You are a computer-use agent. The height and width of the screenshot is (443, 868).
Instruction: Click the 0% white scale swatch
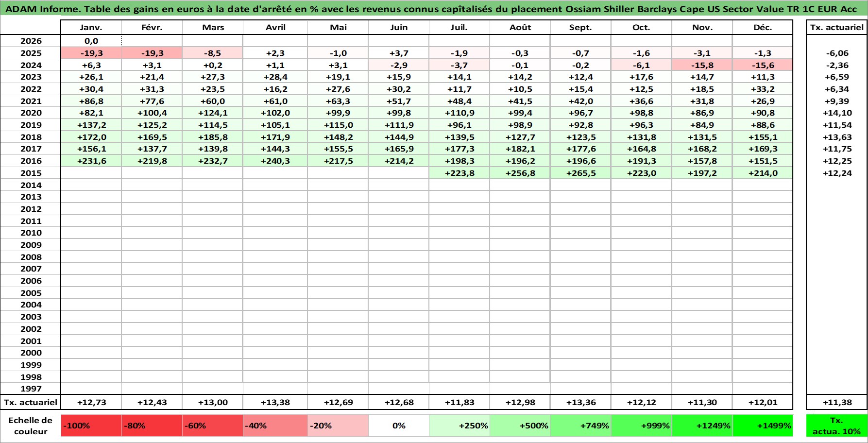[399, 426]
